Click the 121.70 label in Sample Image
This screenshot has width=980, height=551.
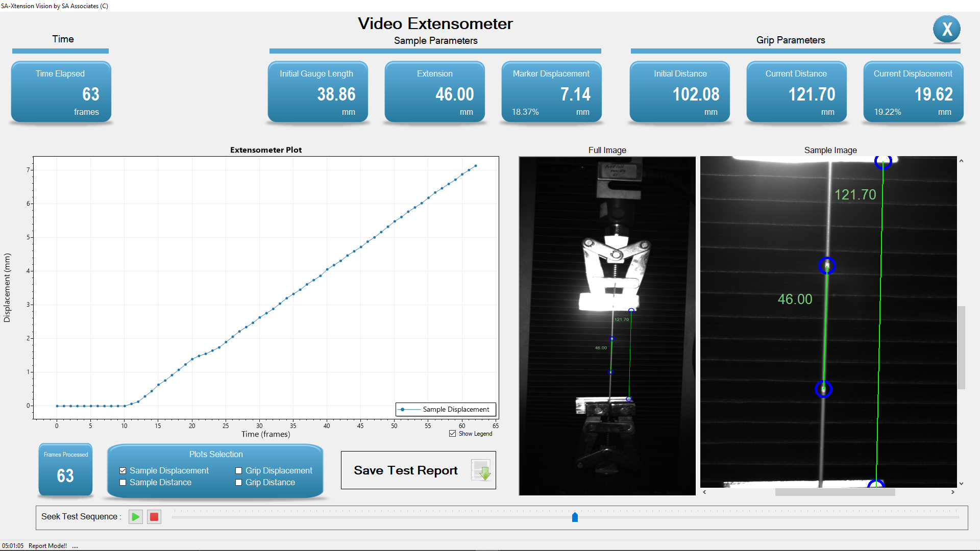[x=855, y=195]
